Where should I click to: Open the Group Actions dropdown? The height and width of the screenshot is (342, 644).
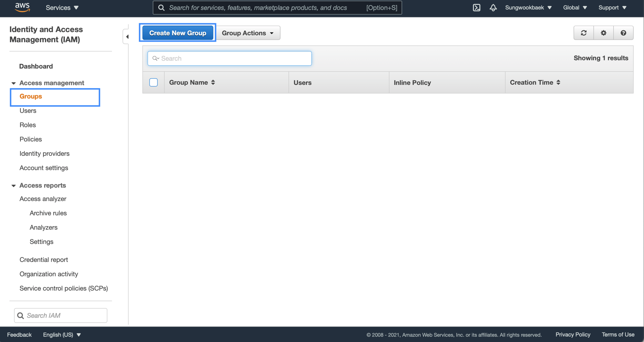point(248,33)
